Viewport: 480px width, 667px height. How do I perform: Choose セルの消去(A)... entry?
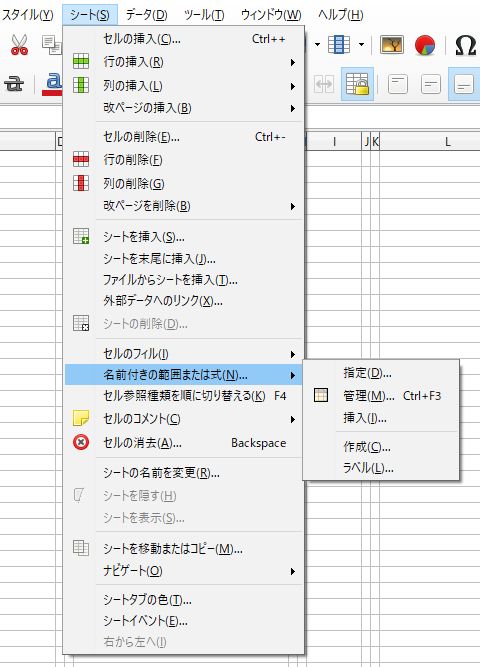tap(183, 443)
